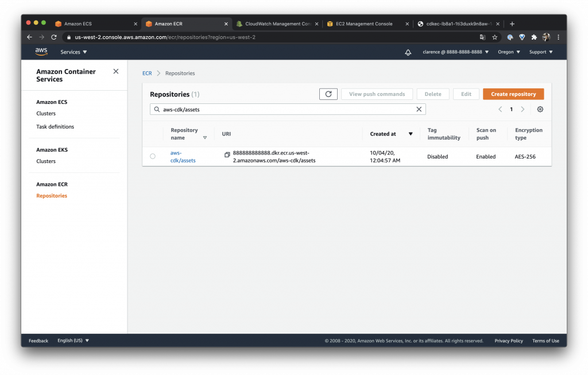Select Repositories under Amazon ECR
Screen dimensions: 588x375
coord(52,195)
